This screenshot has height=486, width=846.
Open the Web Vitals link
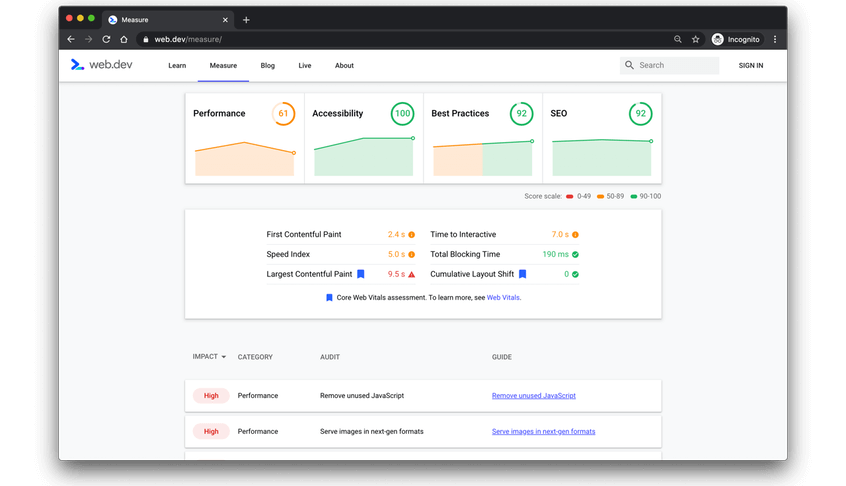(503, 298)
